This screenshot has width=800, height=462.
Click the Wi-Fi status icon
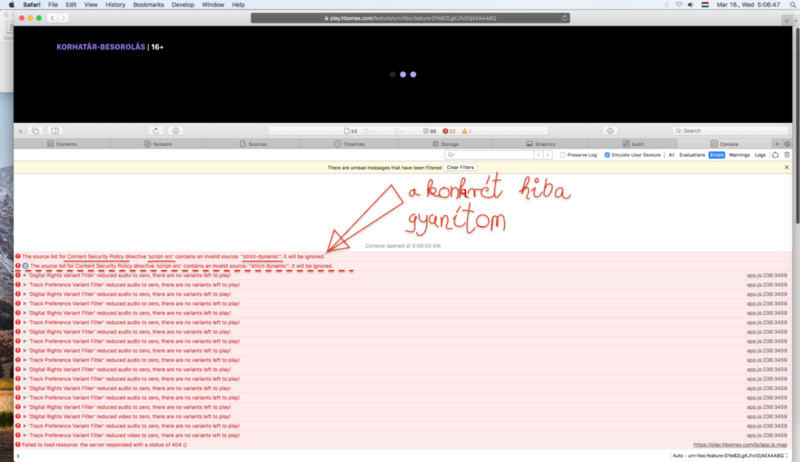click(679, 5)
